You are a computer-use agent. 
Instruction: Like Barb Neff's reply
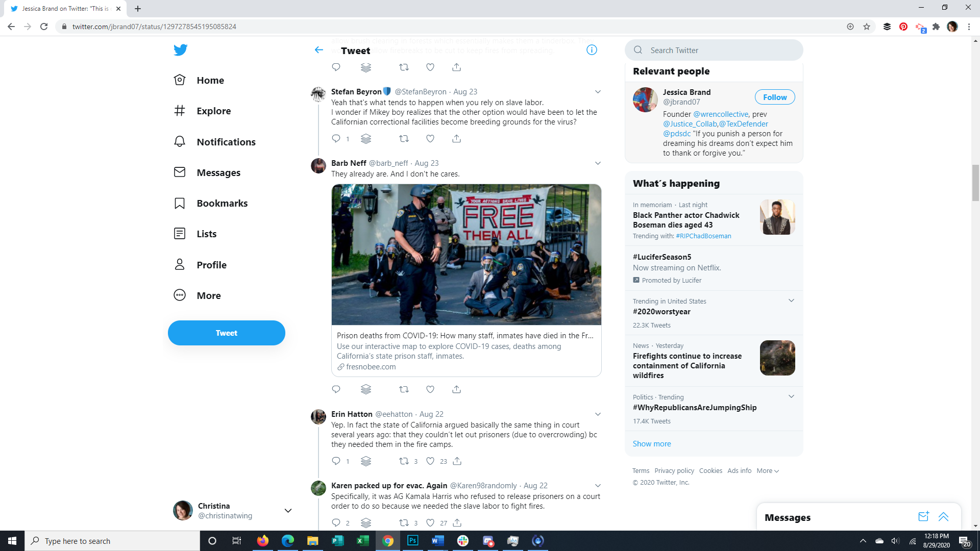430,389
